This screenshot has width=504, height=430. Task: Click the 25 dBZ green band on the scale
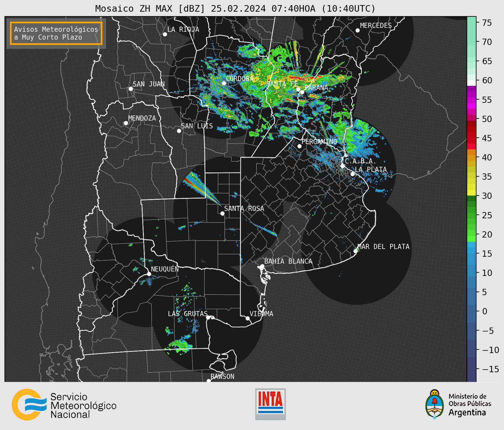coord(471,215)
